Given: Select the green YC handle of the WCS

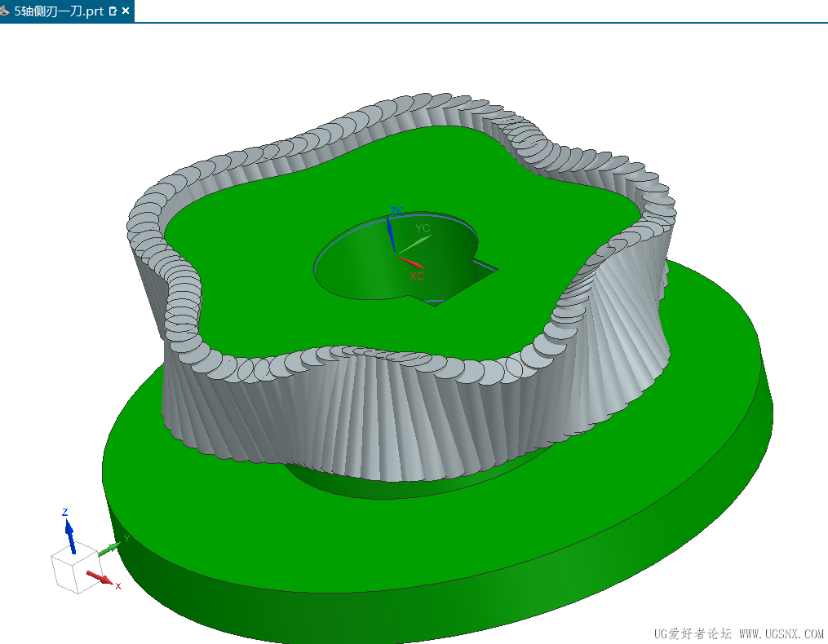Looking at the screenshot, I should pyautogui.click(x=414, y=245).
